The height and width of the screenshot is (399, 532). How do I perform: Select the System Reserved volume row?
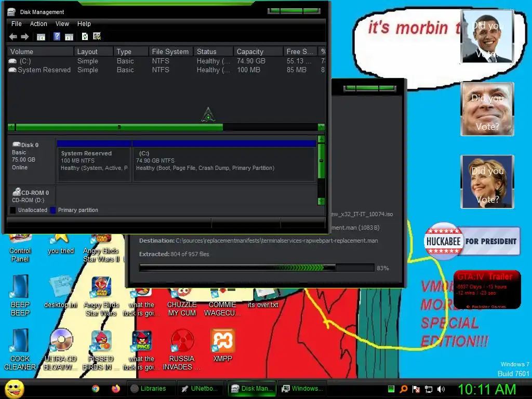coord(166,70)
